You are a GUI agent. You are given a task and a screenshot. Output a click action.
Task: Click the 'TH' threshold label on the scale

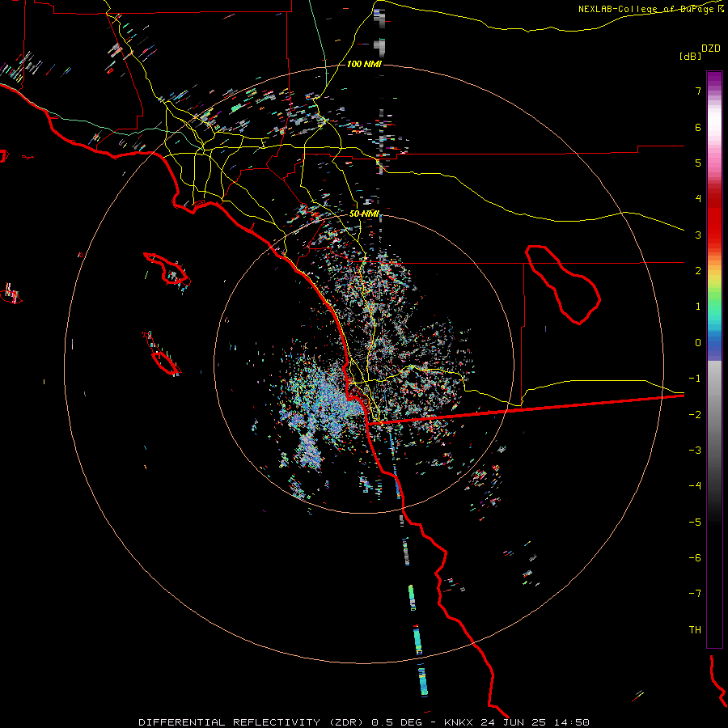click(x=695, y=630)
